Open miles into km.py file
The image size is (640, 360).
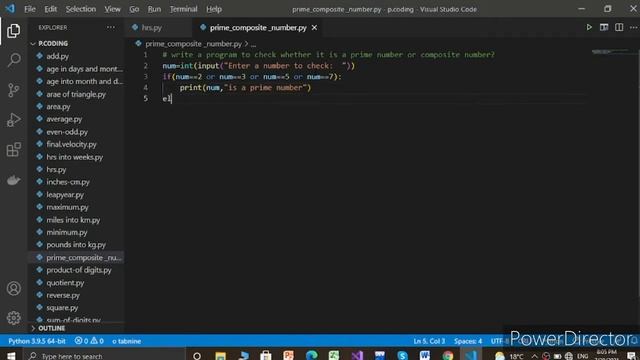73,220
